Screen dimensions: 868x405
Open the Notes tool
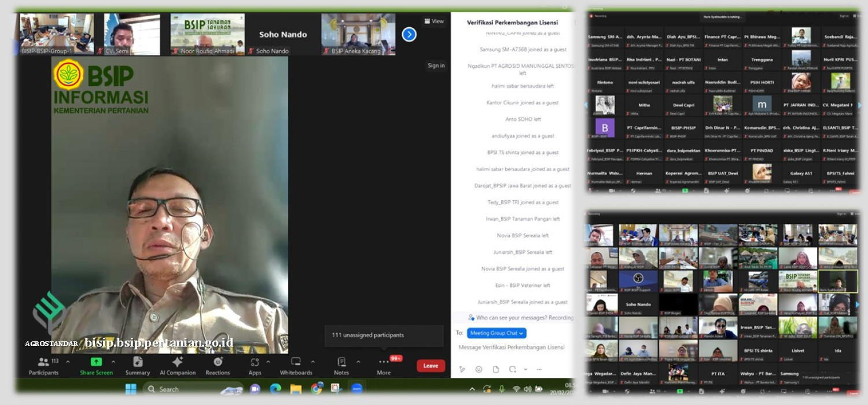(x=341, y=362)
